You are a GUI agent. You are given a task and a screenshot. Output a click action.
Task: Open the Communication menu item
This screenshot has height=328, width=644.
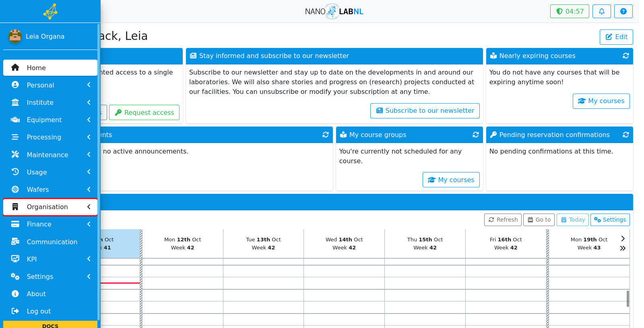click(50, 242)
